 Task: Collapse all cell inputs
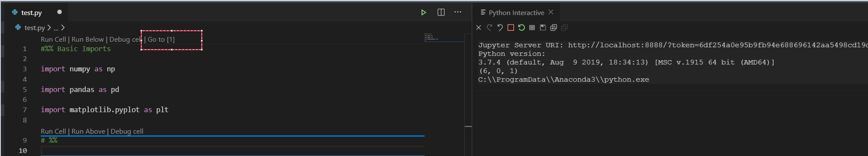[x=564, y=28]
